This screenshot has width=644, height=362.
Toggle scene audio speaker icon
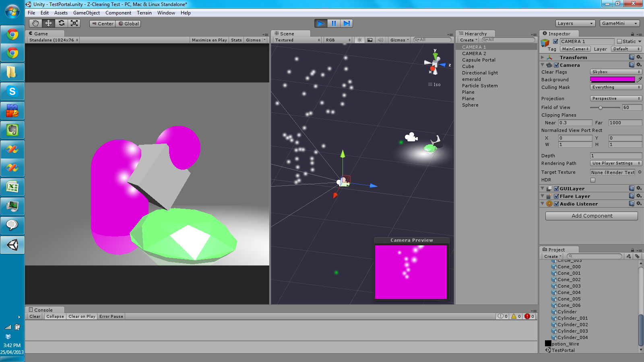pyautogui.click(x=380, y=40)
